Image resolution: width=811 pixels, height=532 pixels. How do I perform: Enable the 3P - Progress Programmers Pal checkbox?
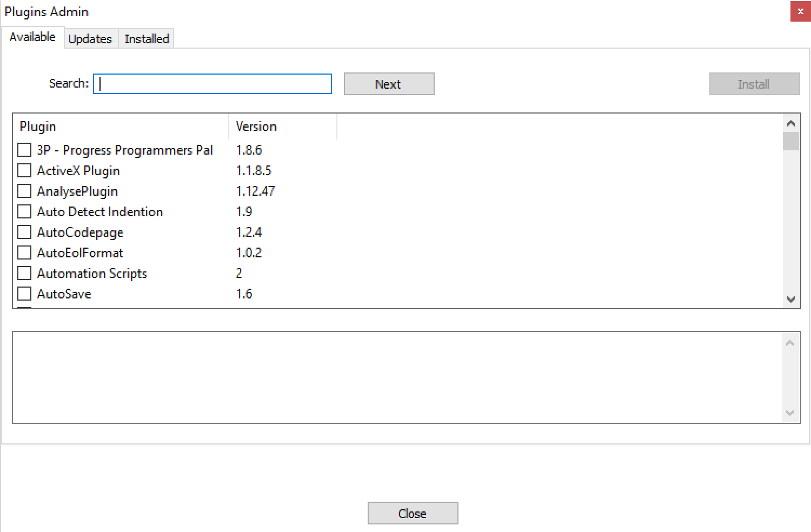pyautogui.click(x=24, y=150)
